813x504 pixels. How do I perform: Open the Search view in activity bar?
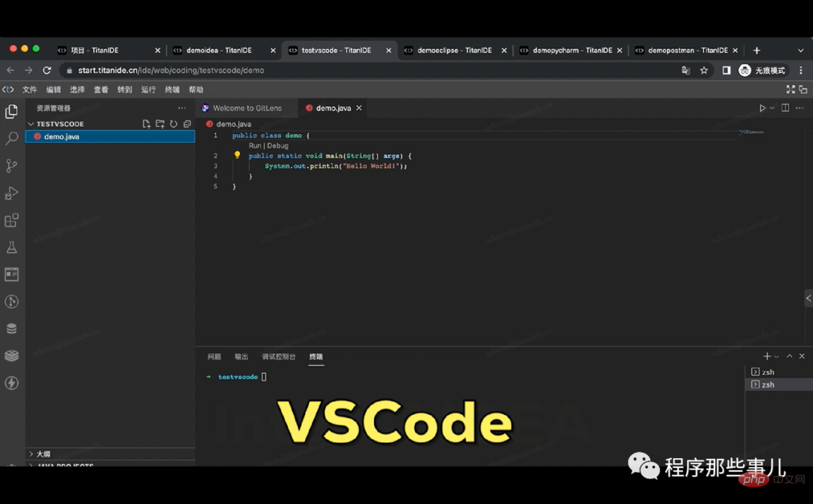tap(11, 138)
